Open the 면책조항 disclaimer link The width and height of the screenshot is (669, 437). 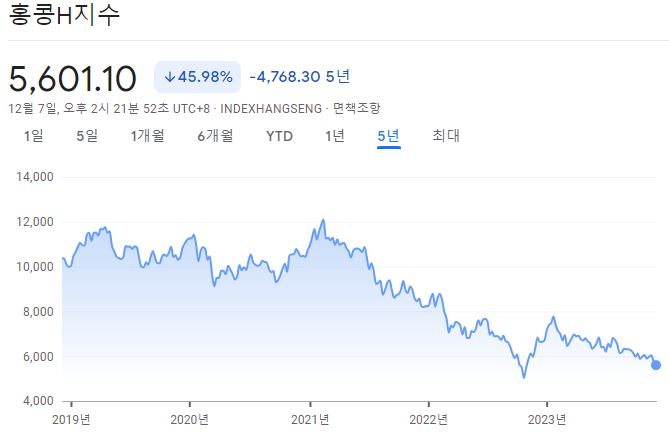[356, 107]
